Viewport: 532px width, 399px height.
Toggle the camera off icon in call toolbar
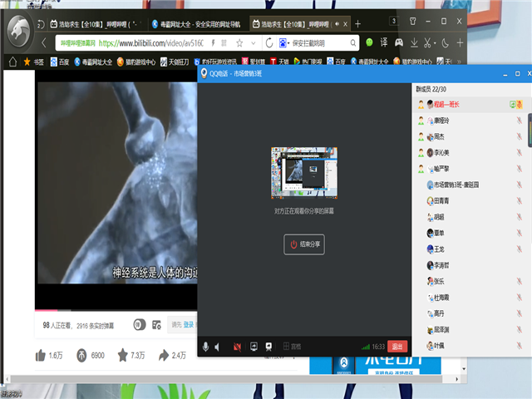[237, 347]
